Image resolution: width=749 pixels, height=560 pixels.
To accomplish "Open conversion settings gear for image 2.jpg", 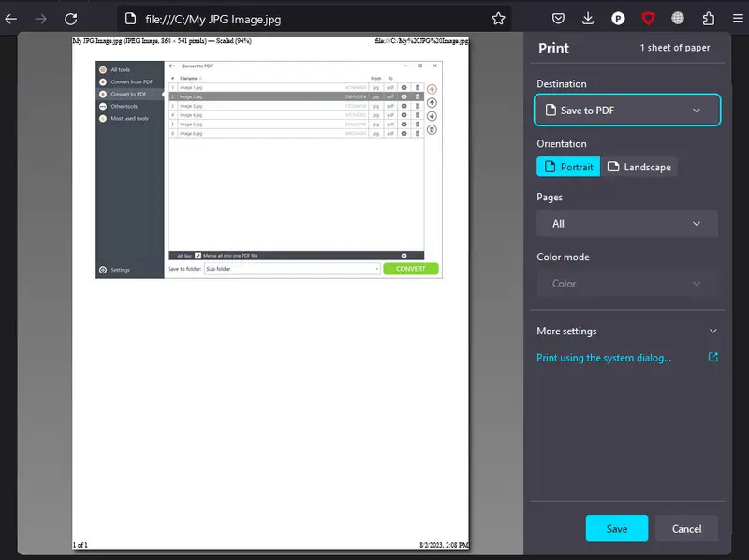I will 404,96.
